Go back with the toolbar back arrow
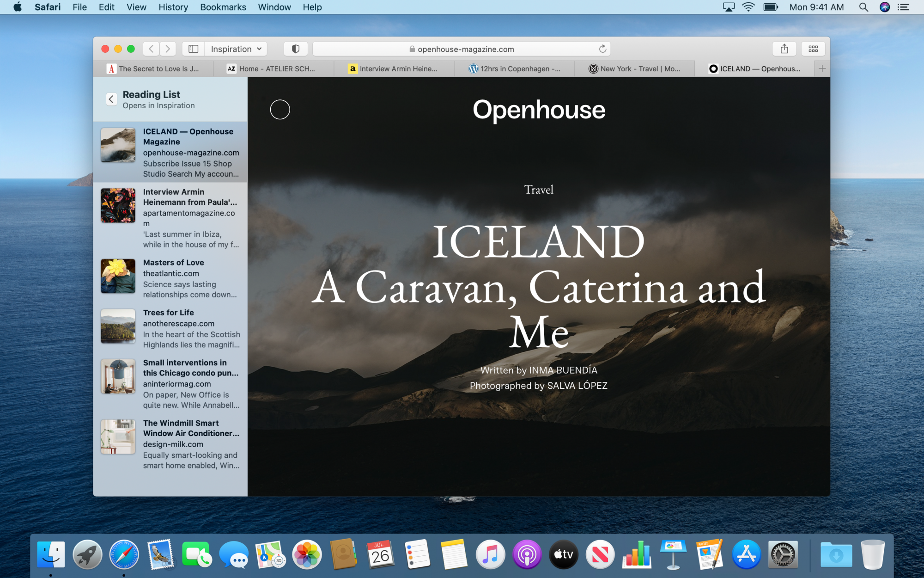 (151, 49)
